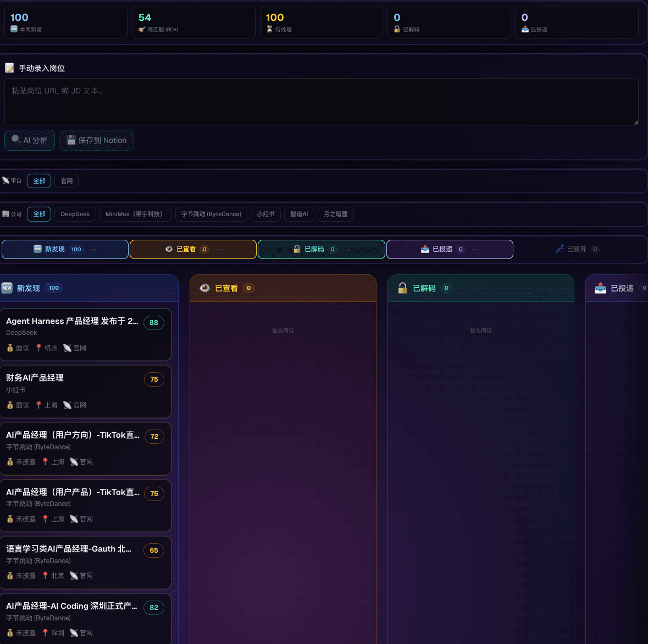Switch to the 已查看 pipeline stage tab
This screenshot has height=644, width=648.
(x=193, y=250)
